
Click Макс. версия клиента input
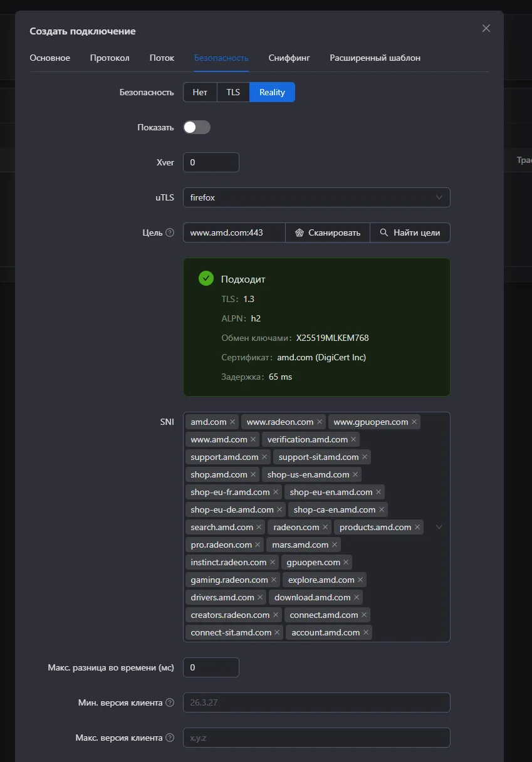pyautogui.click(x=316, y=738)
